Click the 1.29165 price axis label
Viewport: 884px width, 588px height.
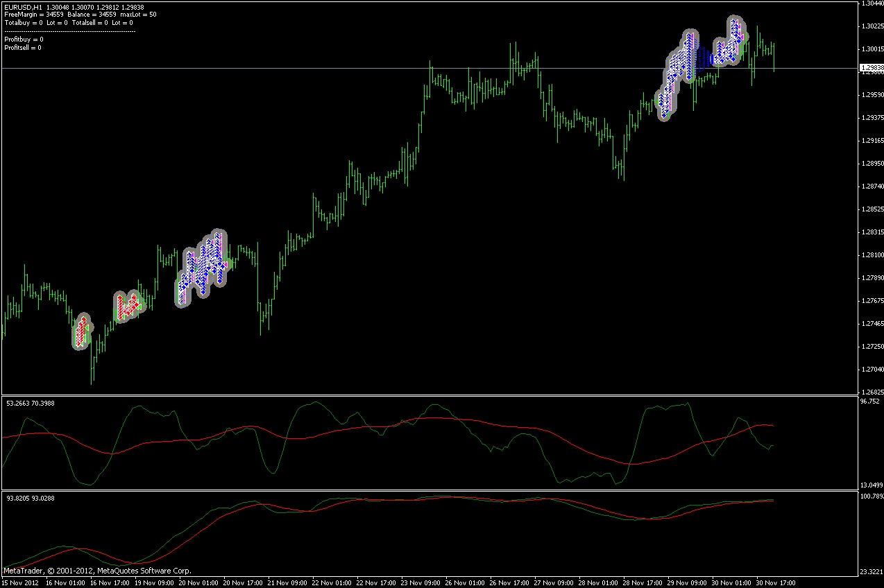tap(872, 141)
